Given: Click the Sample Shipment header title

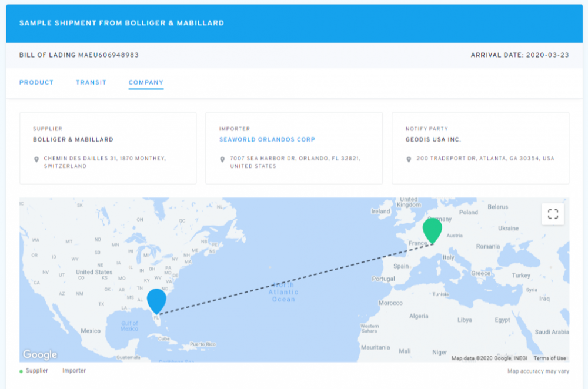Looking at the screenshot, I should point(121,23).
